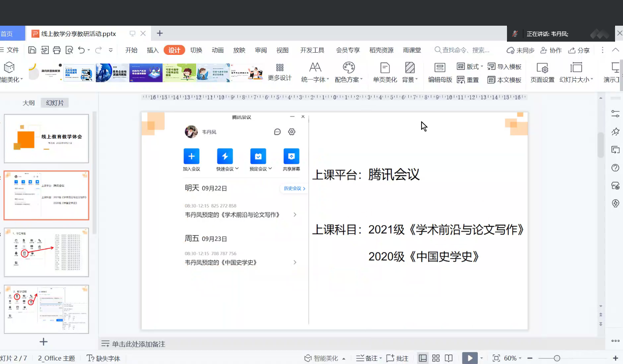Open the 审阅 review tab
Viewport: 623px width, 364px height.
pyautogui.click(x=261, y=50)
